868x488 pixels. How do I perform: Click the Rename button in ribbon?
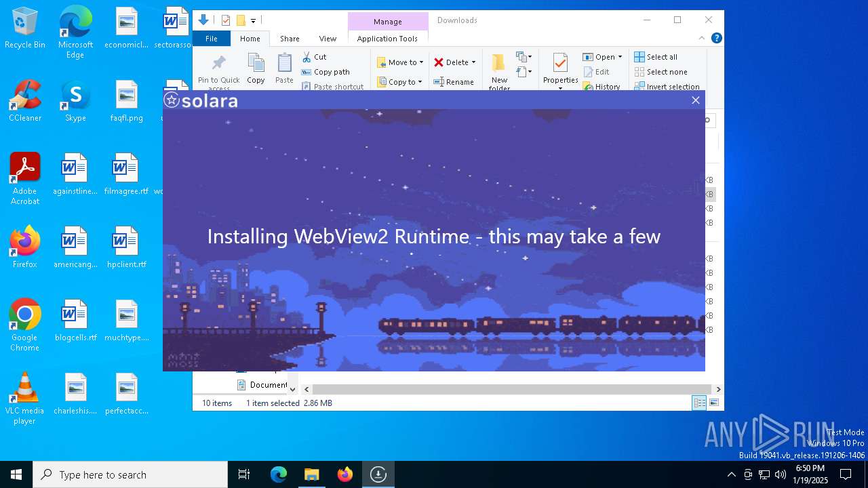point(454,82)
